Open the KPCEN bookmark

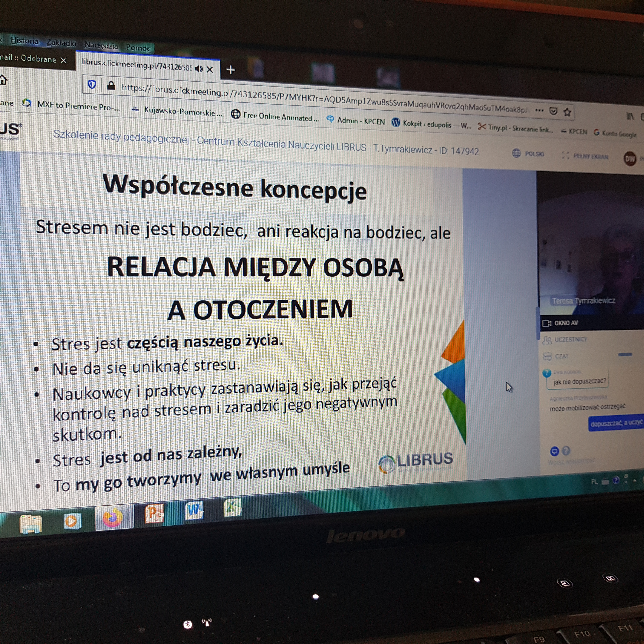click(x=574, y=131)
